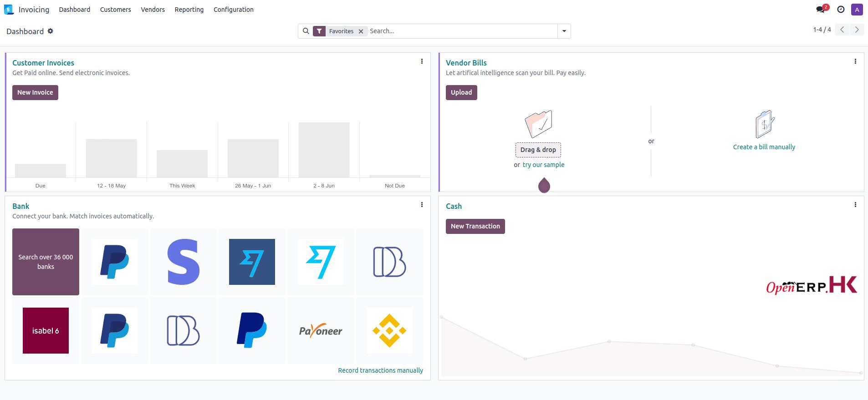
Task: Open the Customer Invoices card kebab menu
Action: pos(422,61)
